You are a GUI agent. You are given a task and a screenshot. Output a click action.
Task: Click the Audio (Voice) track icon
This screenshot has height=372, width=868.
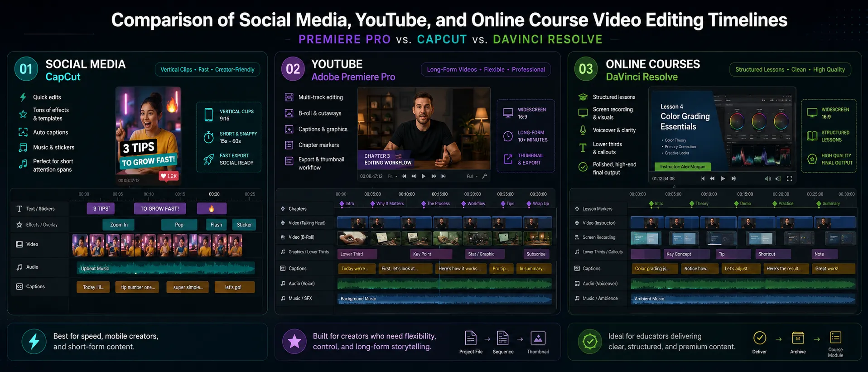(x=283, y=284)
